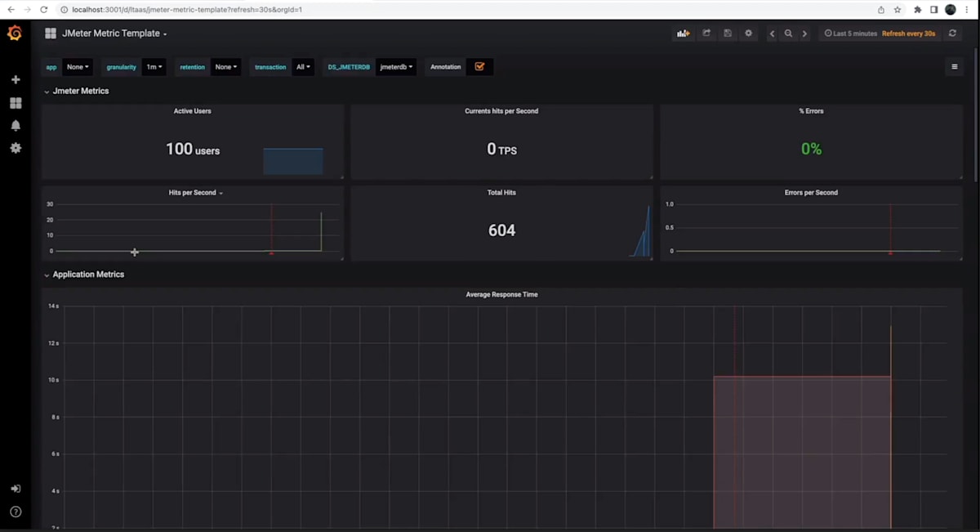Collapse the Application Metrics row
The width and height of the screenshot is (980, 532).
point(83,275)
